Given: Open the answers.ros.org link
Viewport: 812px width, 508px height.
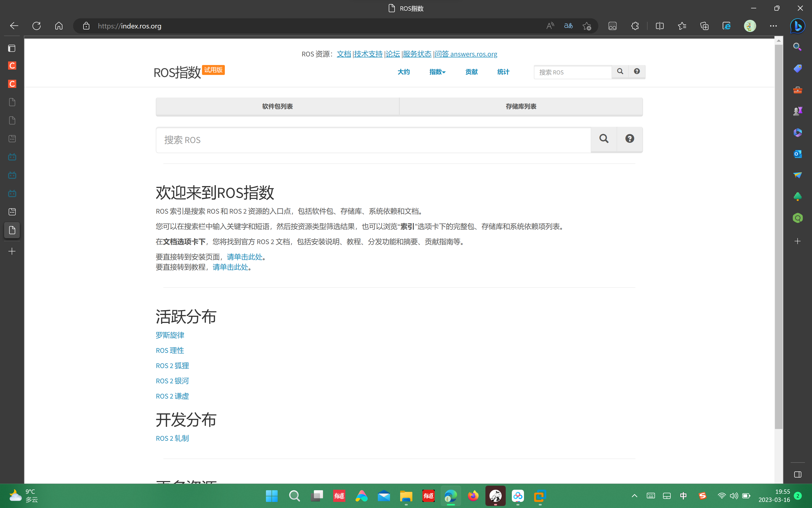Looking at the screenshot, I should [466, 54].
